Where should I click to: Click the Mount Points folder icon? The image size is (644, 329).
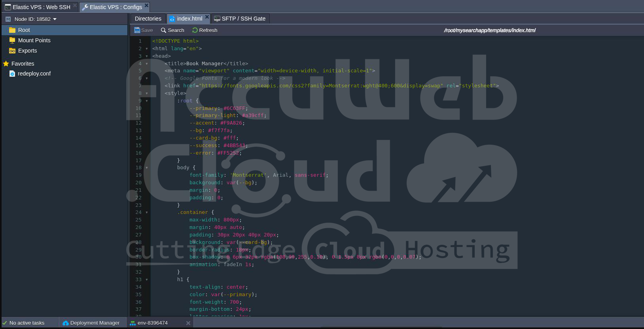pos(12,40)
